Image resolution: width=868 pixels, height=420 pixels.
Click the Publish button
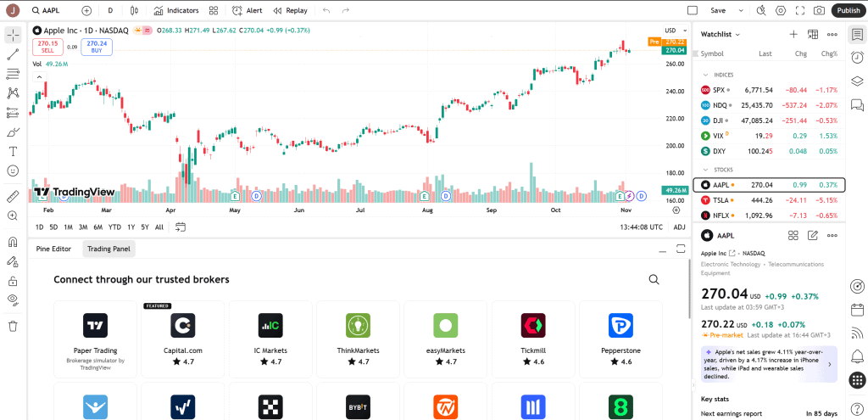tap(847, 10)
